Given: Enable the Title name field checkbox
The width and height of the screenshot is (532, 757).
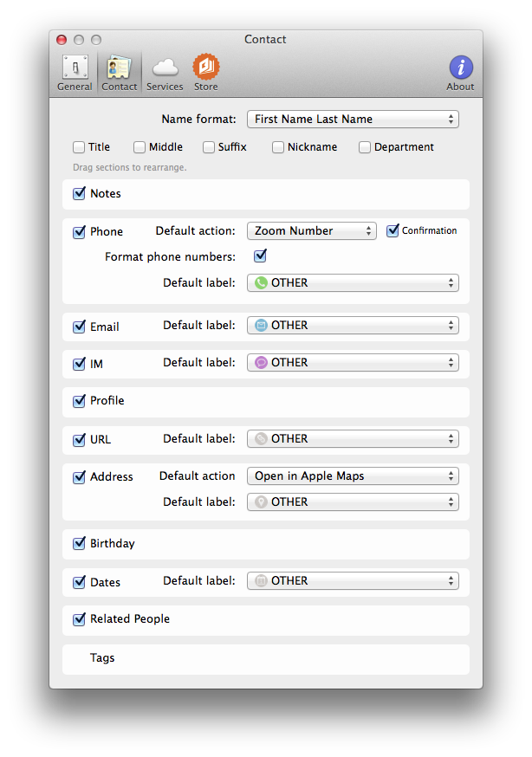Looking at the screenshot, I should tap(79, 147).
